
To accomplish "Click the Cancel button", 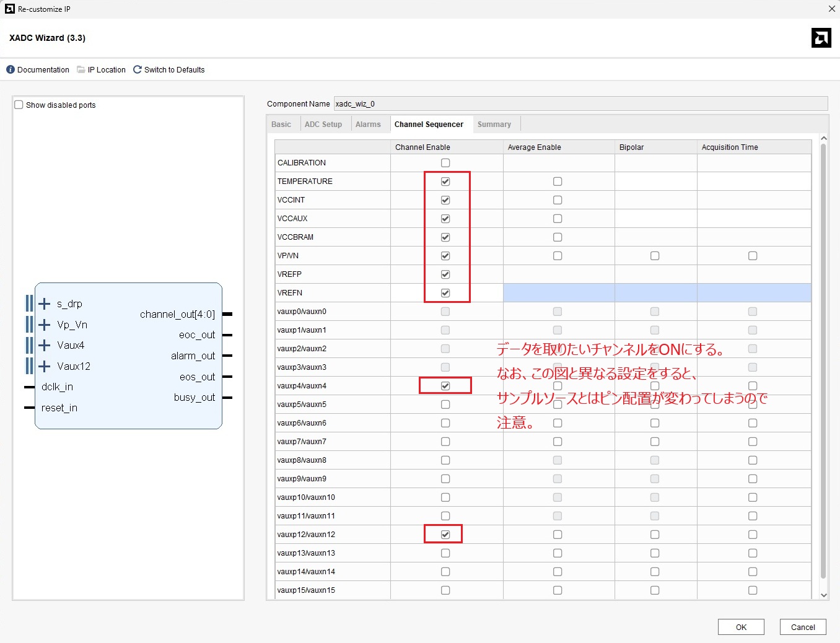I will (802, 627).
